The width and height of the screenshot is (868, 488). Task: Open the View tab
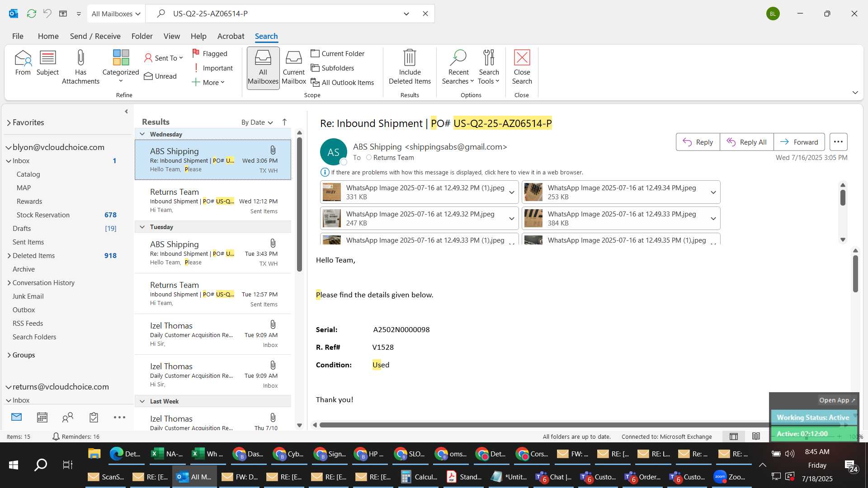tap(171, 36)
